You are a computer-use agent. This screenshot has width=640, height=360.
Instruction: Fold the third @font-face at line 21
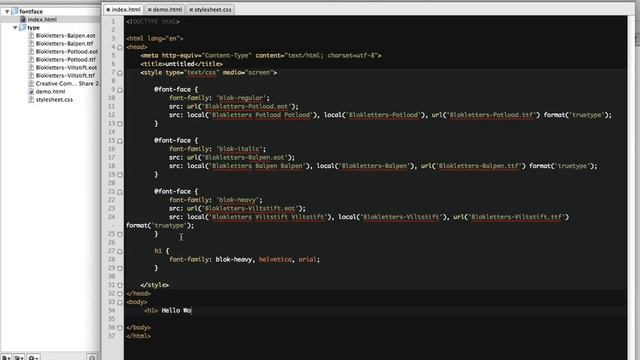tap(120, 192)
